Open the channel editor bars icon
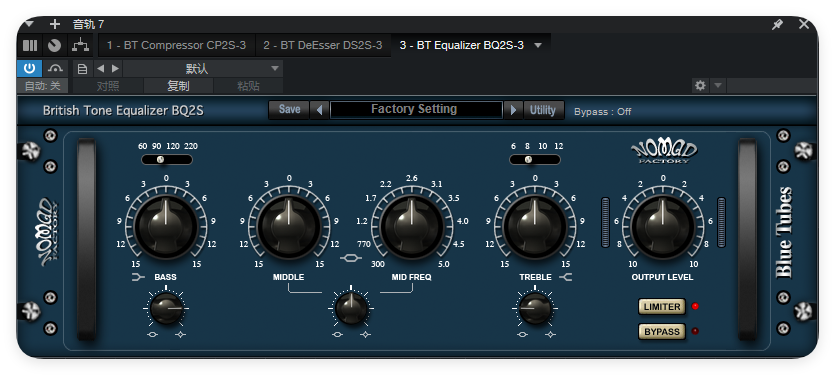This screenshot has width=835, height=375. 30,46
